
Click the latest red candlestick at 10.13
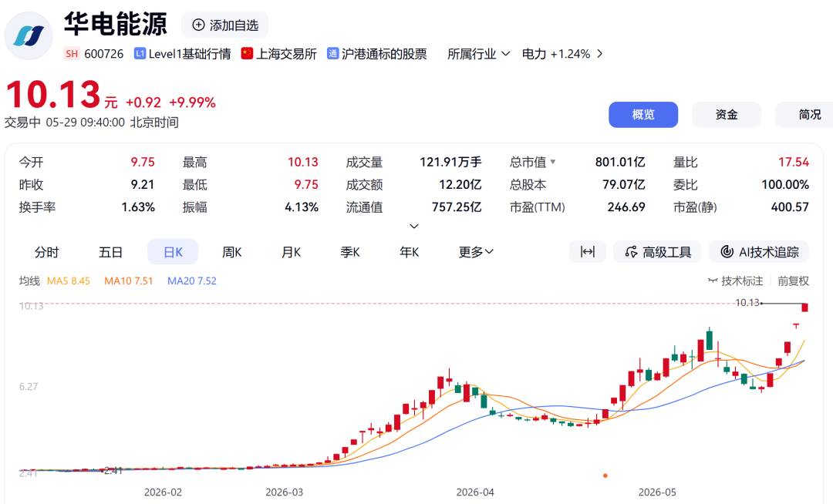tap(804, 307)
